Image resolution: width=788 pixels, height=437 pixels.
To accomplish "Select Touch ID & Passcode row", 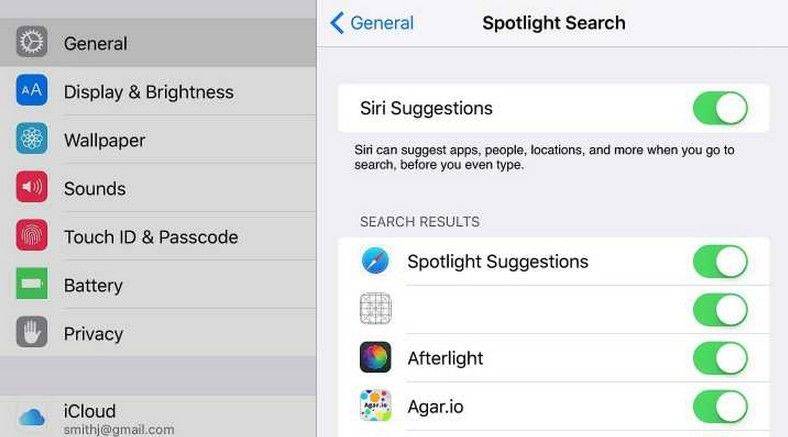I will click(158, 237).
